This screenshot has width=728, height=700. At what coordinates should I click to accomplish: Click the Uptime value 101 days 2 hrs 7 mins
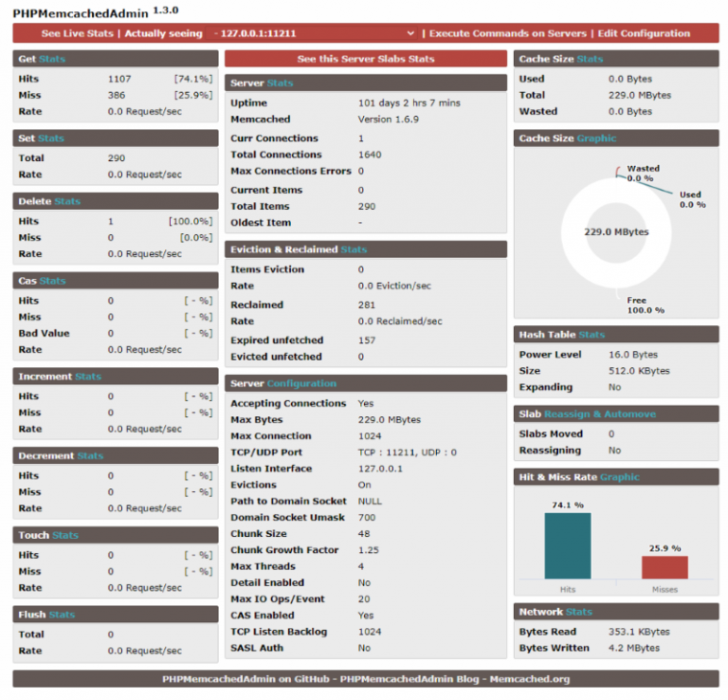click(x=409, y=103)
